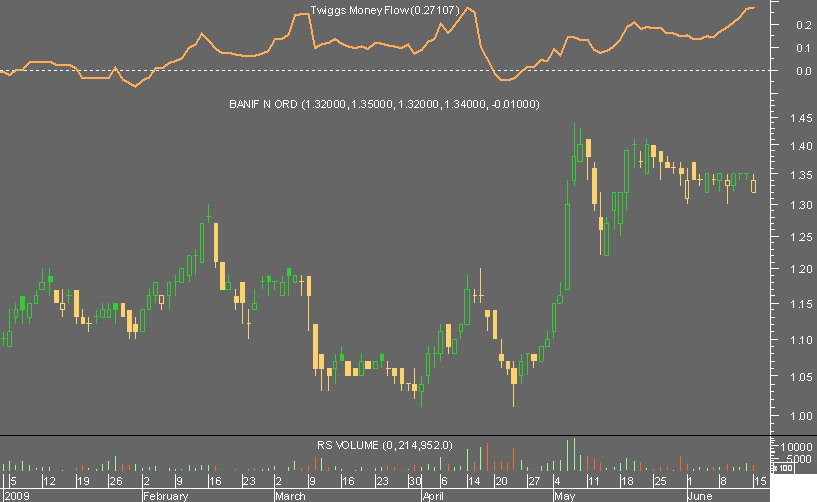817x502 pixels.
Task: Select the June 1 date tick label
Action: (690, 481)
